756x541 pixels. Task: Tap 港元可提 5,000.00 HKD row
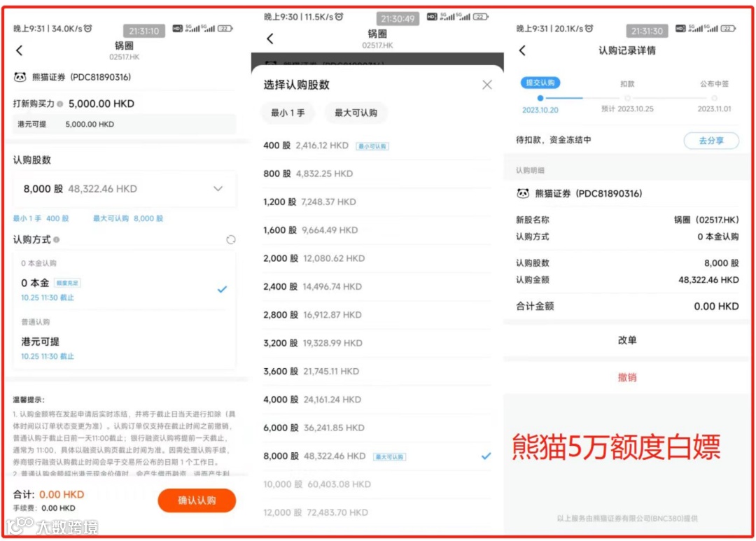125,125
